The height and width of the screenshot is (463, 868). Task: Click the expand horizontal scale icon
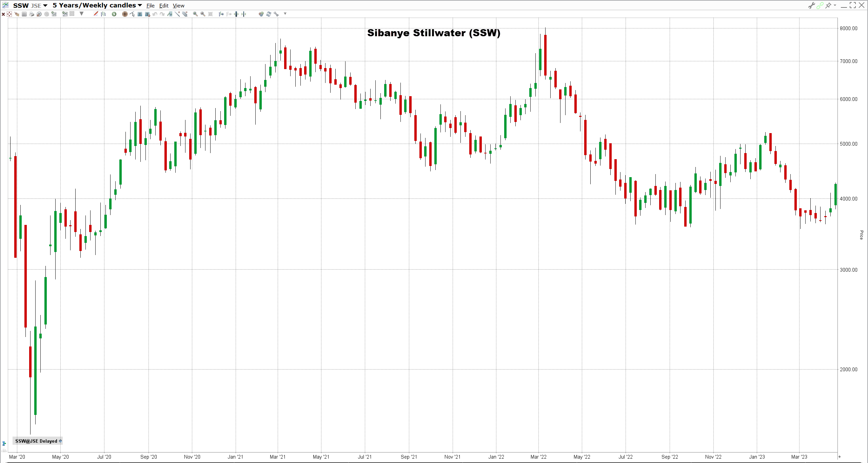tap(236, 14)
